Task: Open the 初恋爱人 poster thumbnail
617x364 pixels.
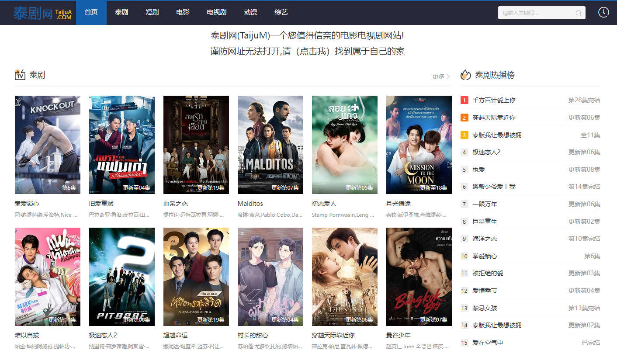Action: (x=345, y=145)
